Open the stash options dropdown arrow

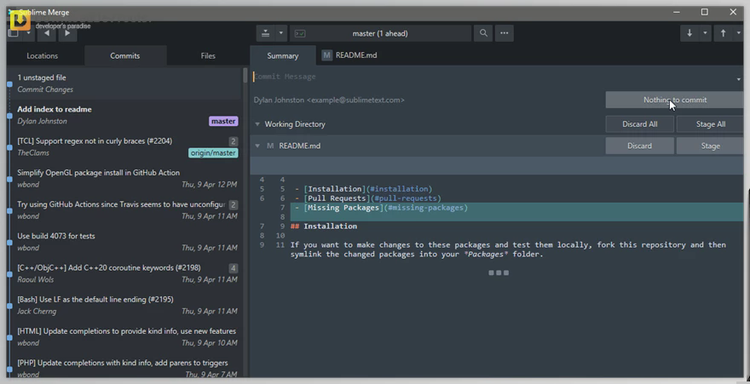coord(281,33)
